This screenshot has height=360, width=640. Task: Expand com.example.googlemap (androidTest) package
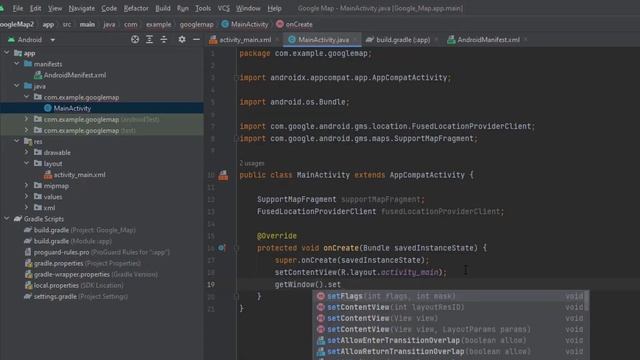27,119
